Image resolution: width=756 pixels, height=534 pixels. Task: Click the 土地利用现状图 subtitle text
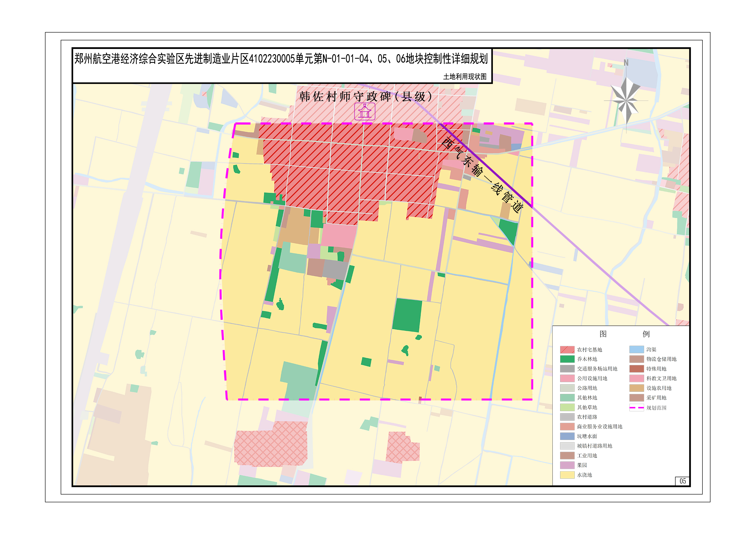(465, 77)
